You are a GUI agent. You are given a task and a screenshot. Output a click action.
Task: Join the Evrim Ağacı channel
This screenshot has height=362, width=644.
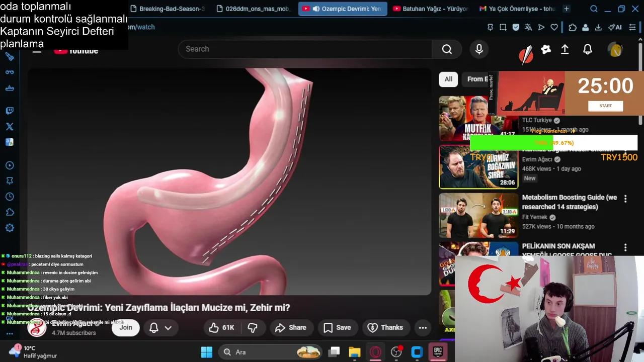tap(126, 327)
